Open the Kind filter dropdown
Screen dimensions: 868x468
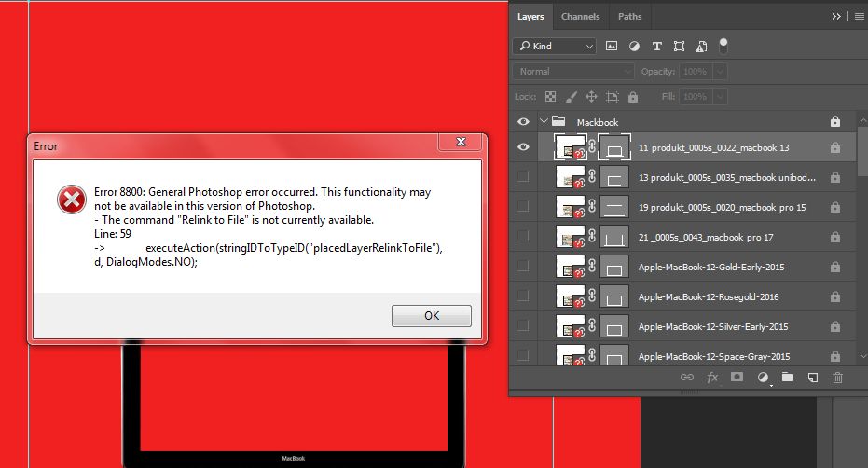[555, 46]
